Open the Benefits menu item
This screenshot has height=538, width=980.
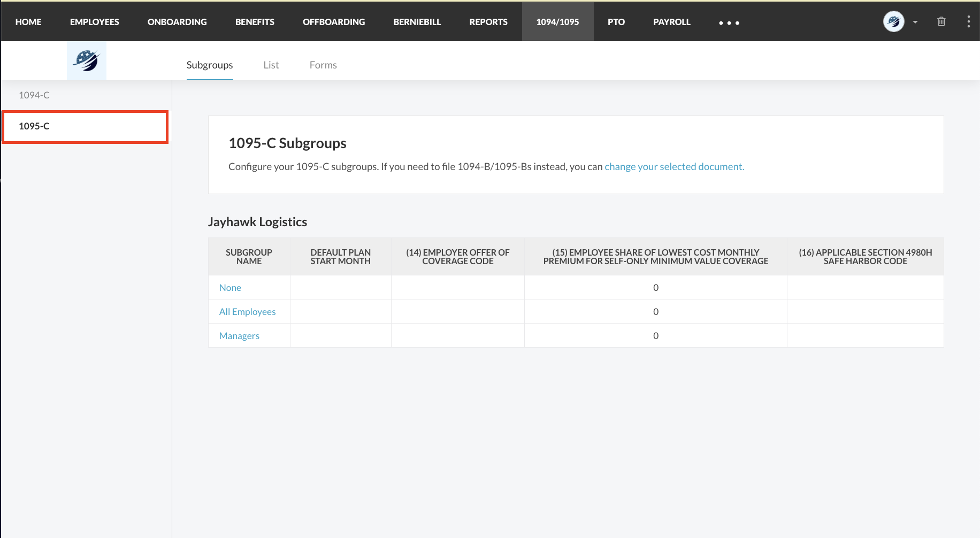point(255,22)
